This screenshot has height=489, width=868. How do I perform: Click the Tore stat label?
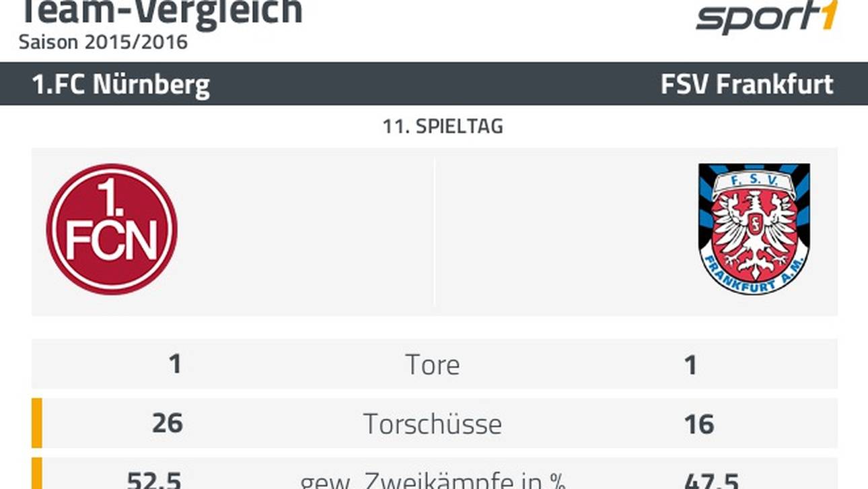coord(433,364)
